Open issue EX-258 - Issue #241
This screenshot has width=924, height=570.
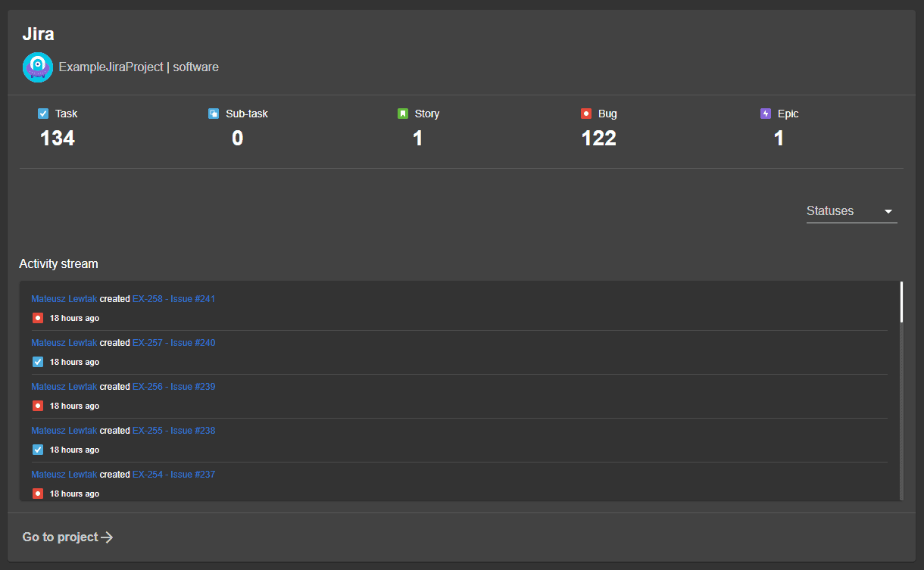(x=173, y=299)
